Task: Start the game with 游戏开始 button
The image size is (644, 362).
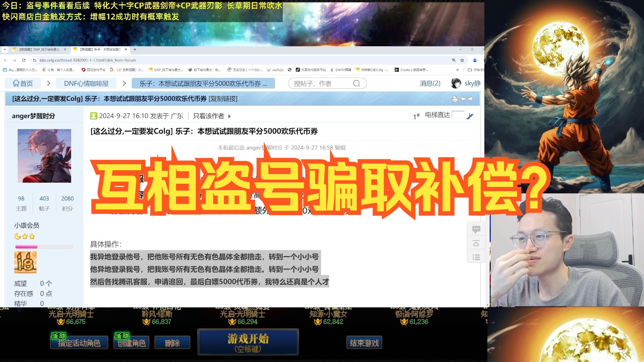Action: pos(248,342)
